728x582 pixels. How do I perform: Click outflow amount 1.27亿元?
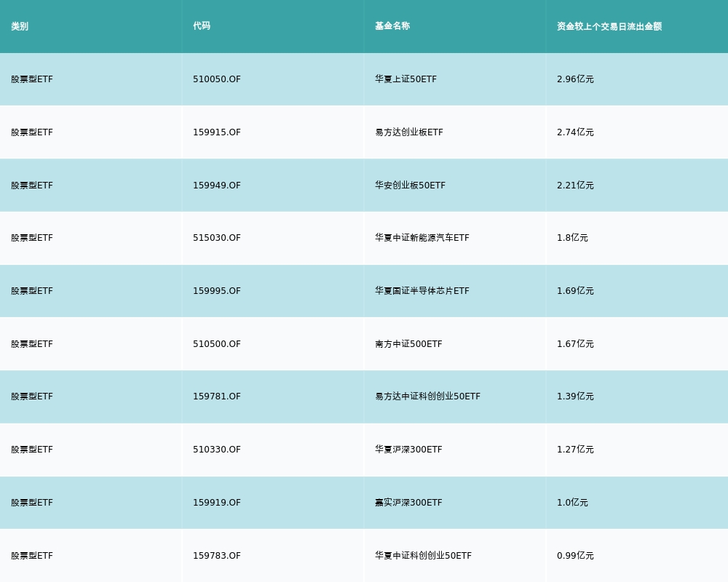pos(575,450)
